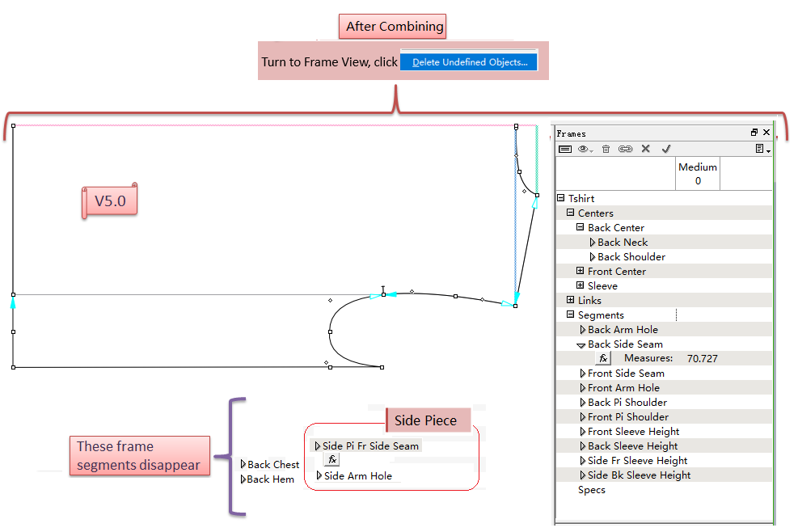Click the Delete Undefined Objects menu item

pyautogui.click(x=469, y=62)
